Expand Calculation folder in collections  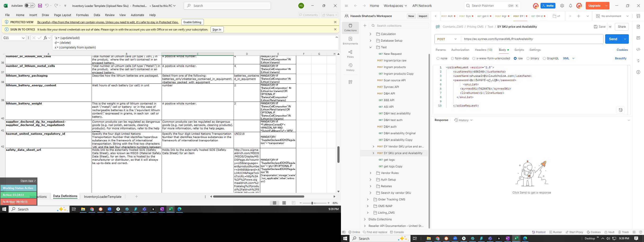click(x=371, y=34)
